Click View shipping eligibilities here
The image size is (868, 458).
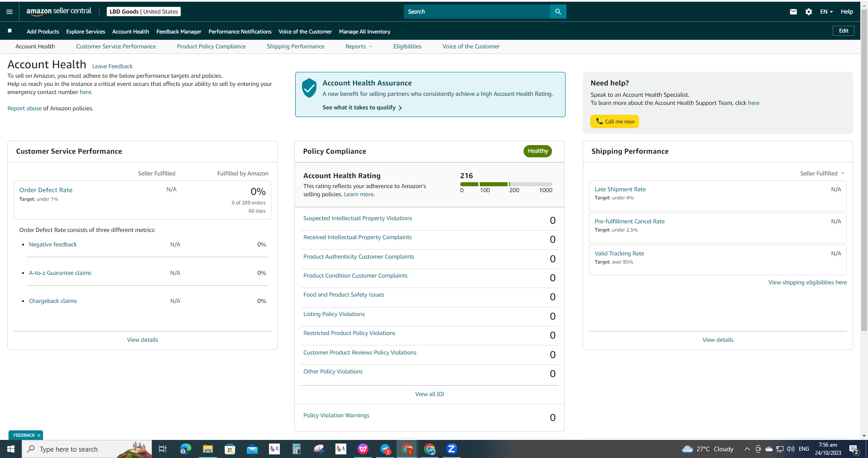click(x=807, y=283)
